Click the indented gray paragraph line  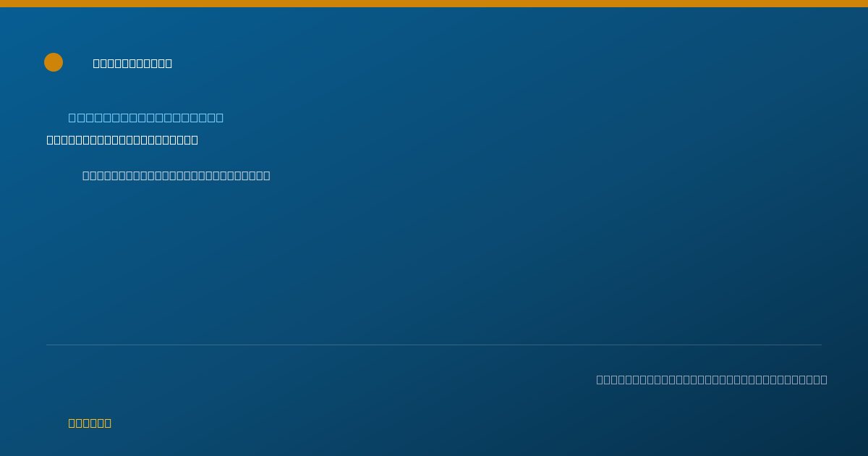pyautogui.click(x=176, y=175)
